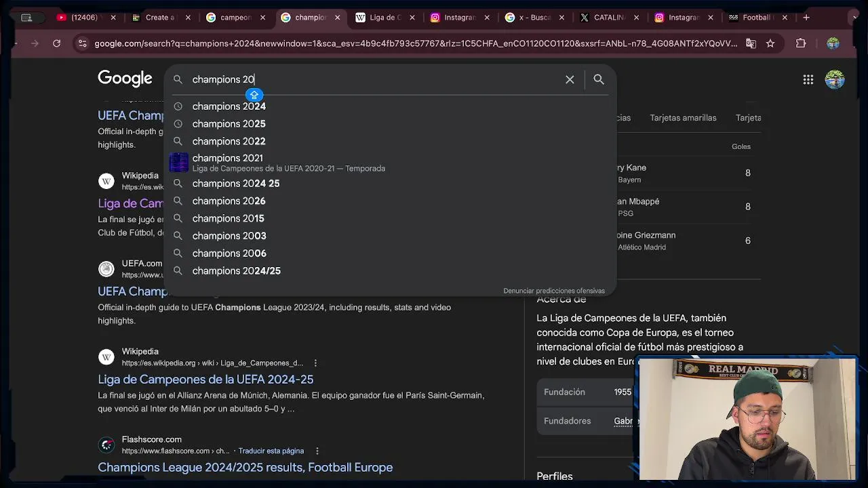
Task: Close the YouTube (12406) tab
Action: [x=113, y=18]
